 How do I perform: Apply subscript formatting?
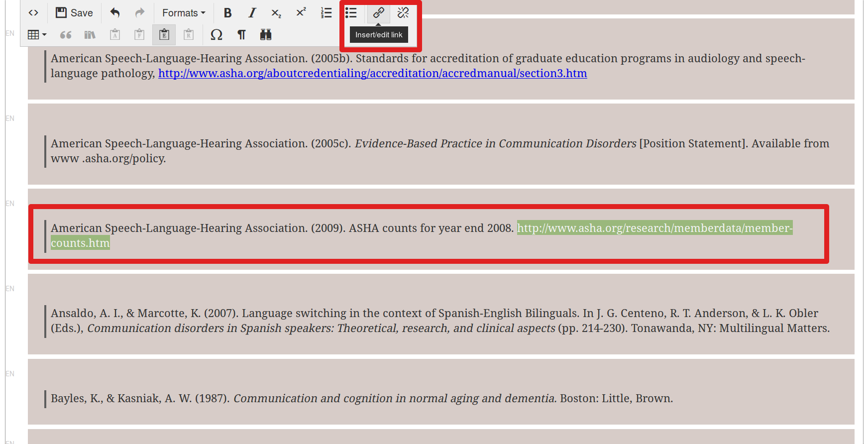point(276,13)
